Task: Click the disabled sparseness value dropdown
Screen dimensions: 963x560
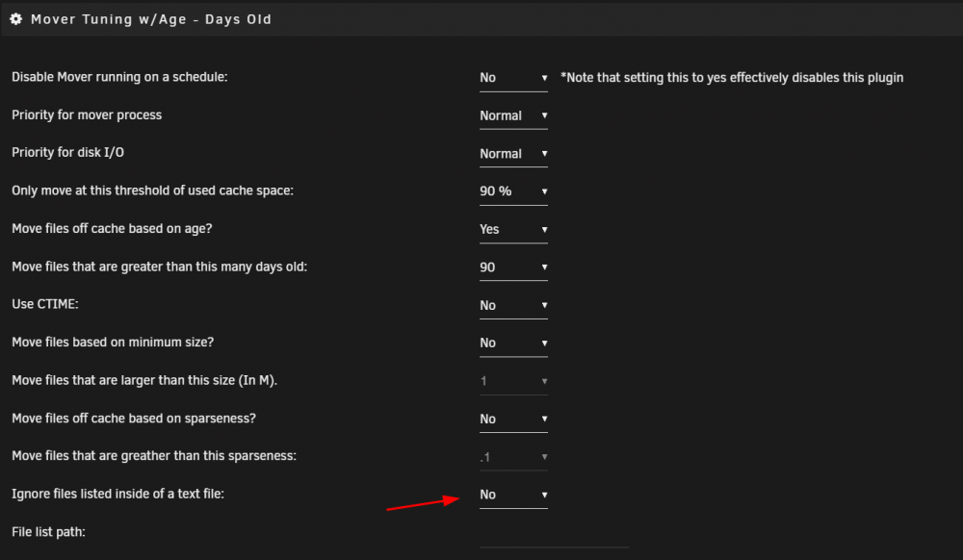Action: [513, 457]
